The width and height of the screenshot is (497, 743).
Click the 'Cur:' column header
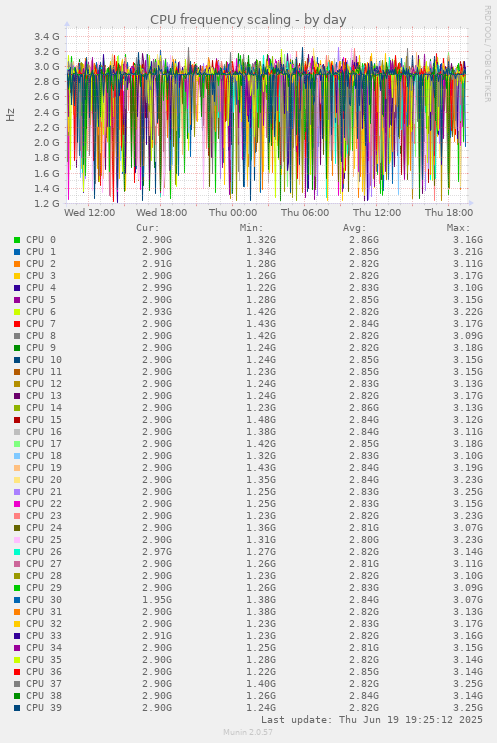pyautogui.click(x=148, y=228)
